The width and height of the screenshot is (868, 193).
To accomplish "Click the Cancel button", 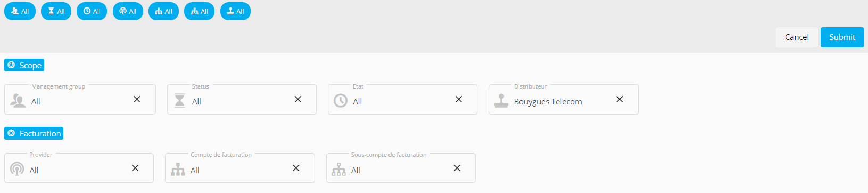I will (x=797, y=37).
